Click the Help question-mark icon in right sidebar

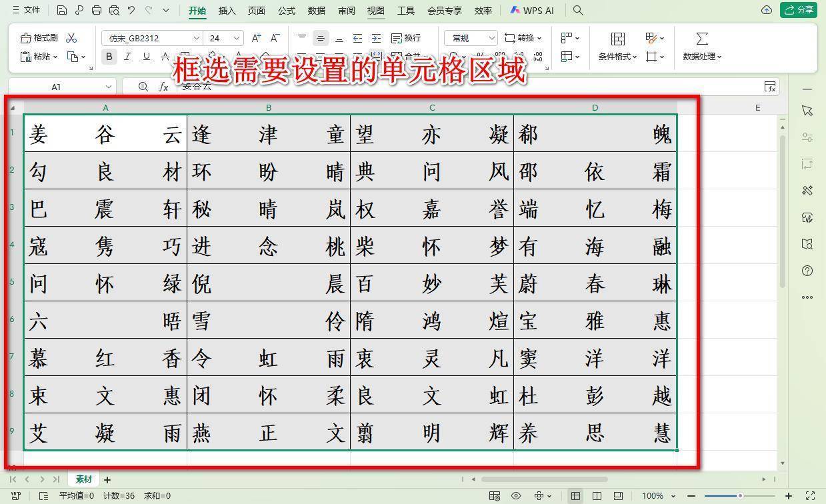807,271
